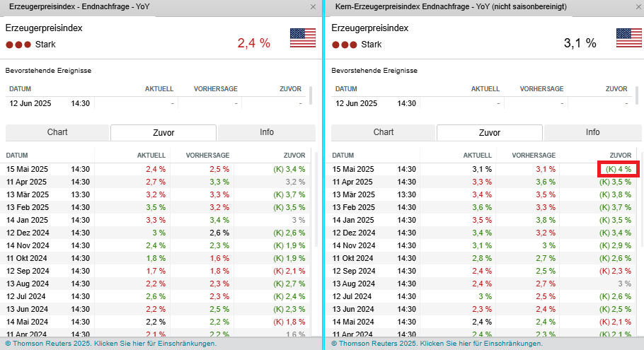The image size is (644, 350).
Task: Select the Kern-Erzeugerpreisindex Endnachfrage window tab
Action: (451, 7)
